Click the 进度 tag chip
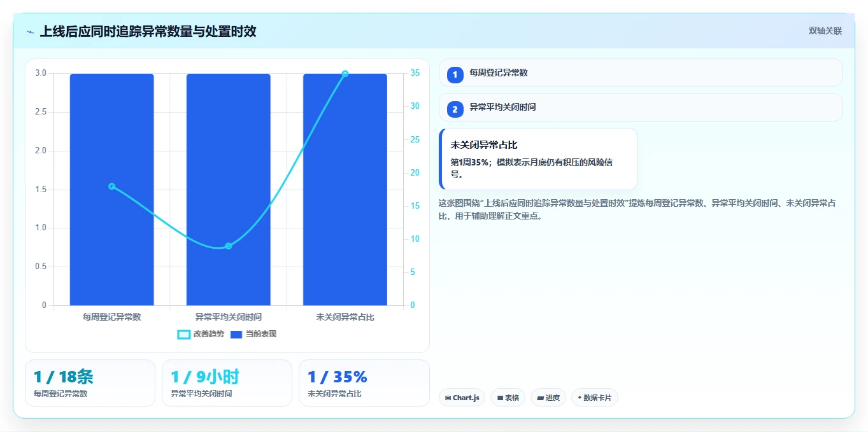The image size is (868, 432). tap(548, 398)
